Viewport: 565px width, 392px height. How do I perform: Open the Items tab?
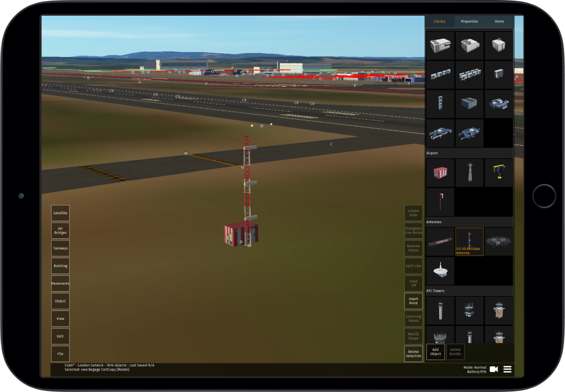pos(499,21)
